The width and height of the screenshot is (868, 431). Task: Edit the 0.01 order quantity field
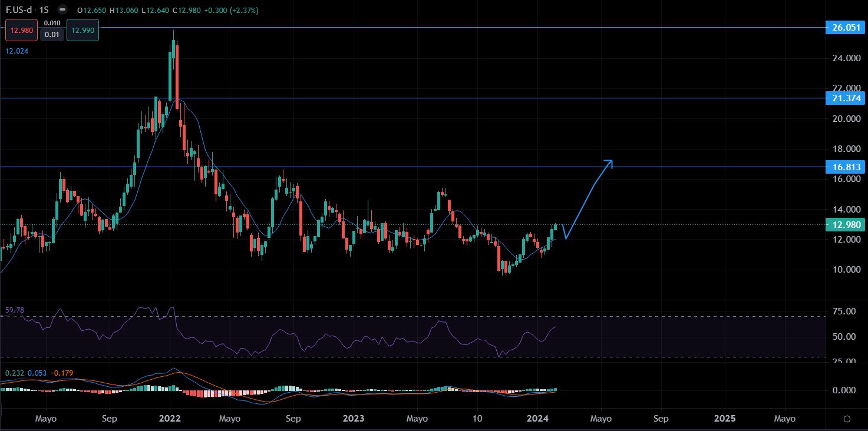[x=52, y=35]
